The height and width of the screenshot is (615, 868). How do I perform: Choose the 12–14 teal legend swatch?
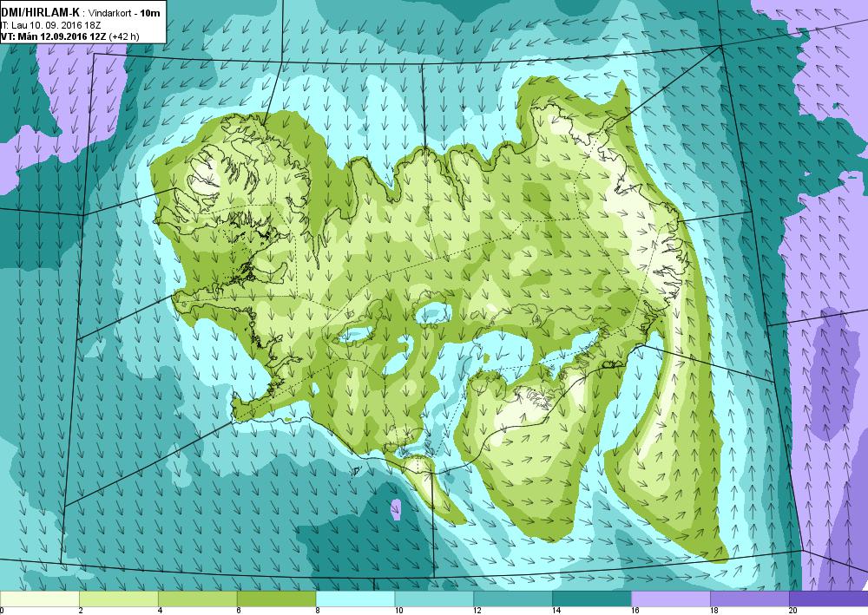click(x=513, y=599)
